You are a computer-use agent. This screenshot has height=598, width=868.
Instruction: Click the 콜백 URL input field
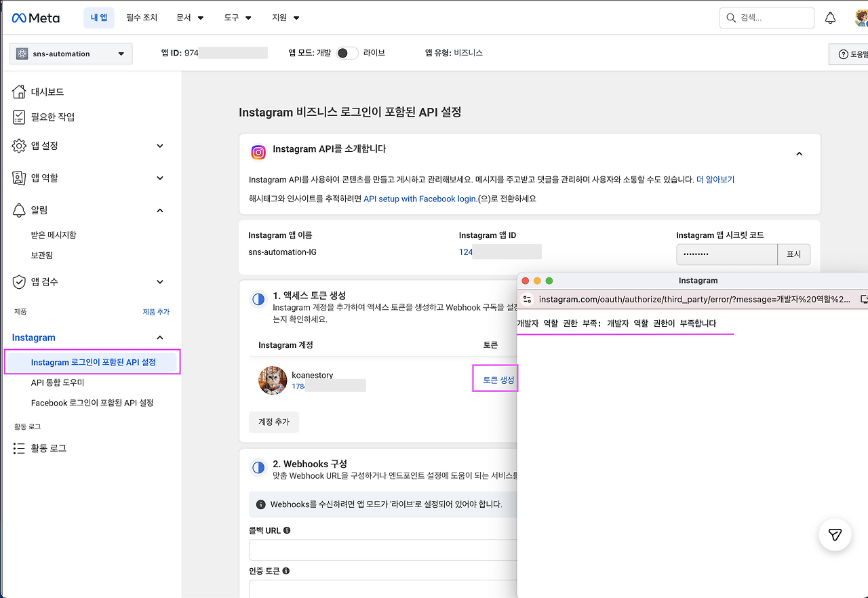tap(383, 550)
